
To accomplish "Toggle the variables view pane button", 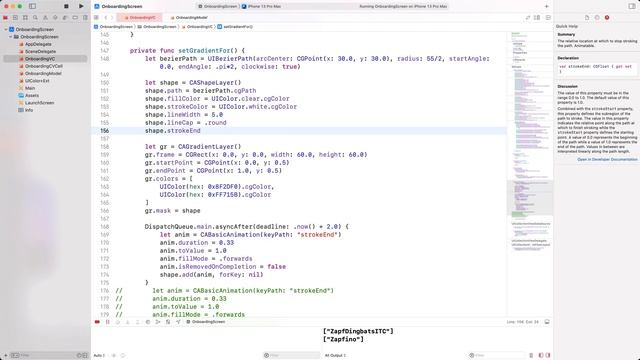I will [541, 356].
